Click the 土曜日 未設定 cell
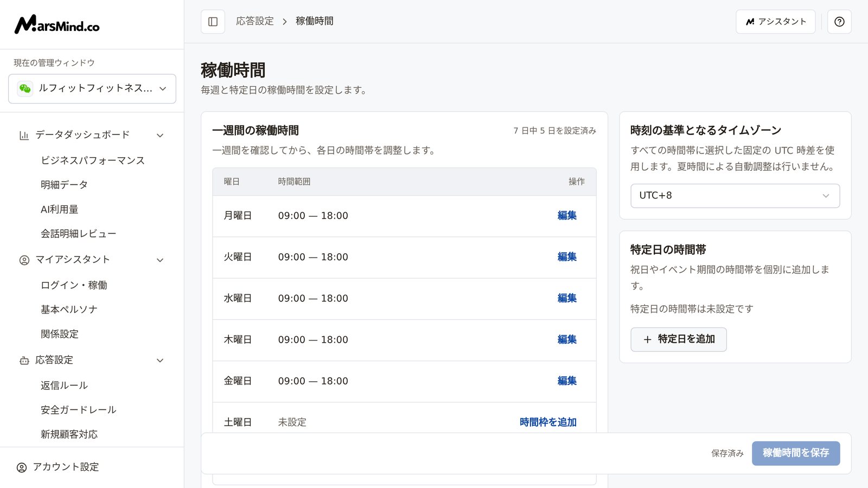 (x=292, y=422)
